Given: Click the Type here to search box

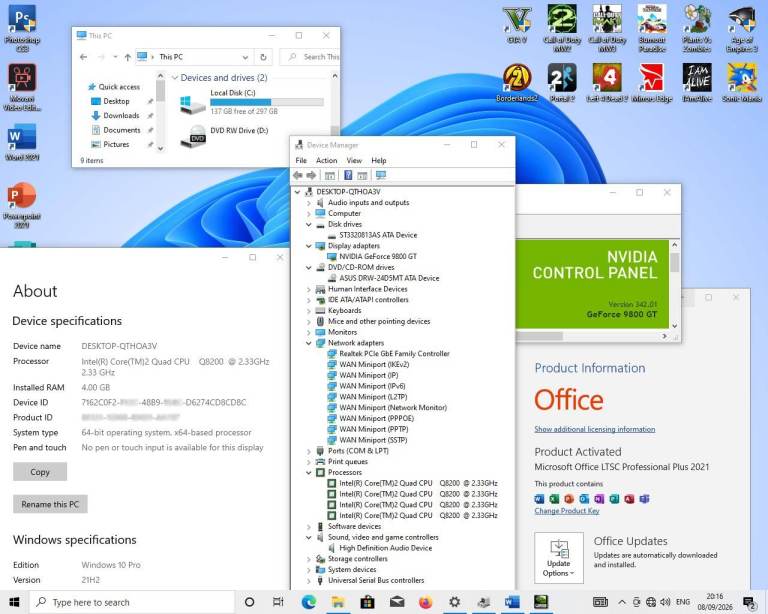Looking at the screenshot, I should coord(132,602).
